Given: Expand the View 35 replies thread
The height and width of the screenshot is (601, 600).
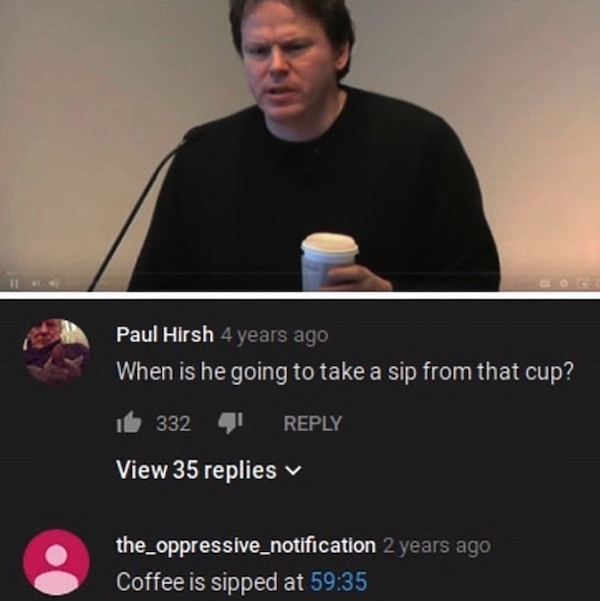Looking at the screenshot, I should pyautogui.click(x=209, y=470).
